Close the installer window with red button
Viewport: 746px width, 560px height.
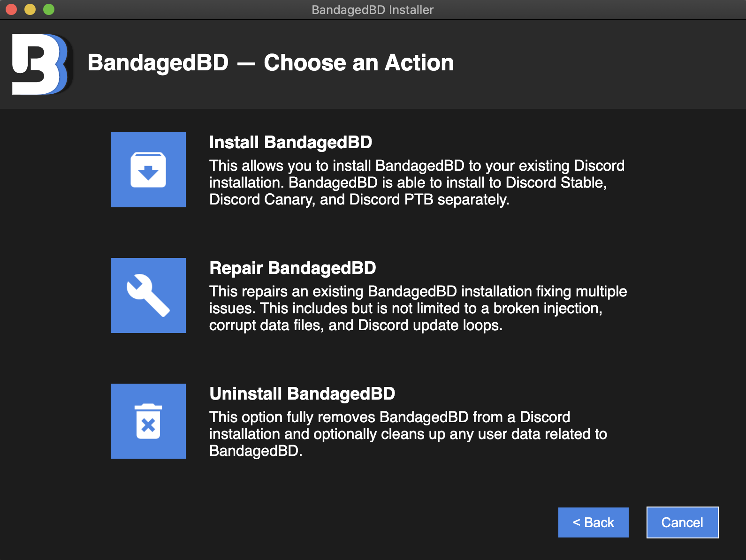pyautogui.click(x=11, y=9)
